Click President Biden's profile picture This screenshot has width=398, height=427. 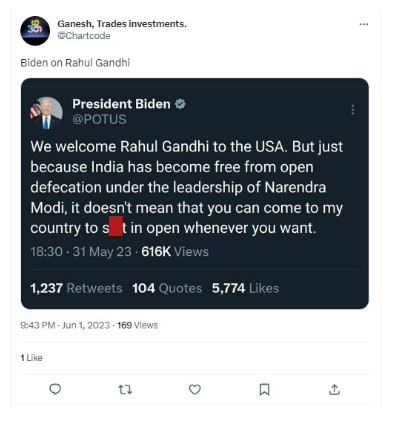pos(46,113)
